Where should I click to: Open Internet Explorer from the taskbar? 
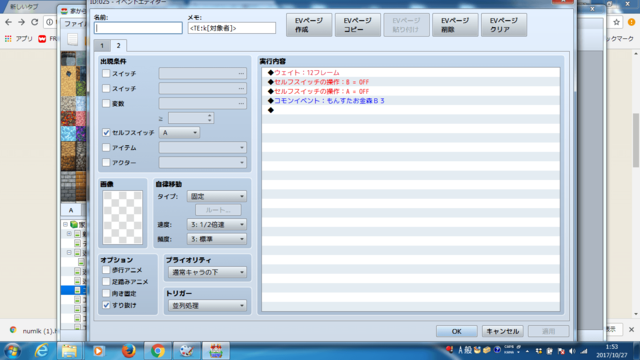[41, 351]
